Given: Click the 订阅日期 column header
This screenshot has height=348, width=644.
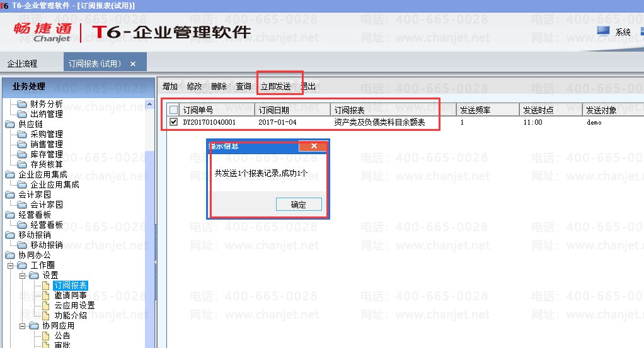Looking at the screenshot, I should click(293, 110).
